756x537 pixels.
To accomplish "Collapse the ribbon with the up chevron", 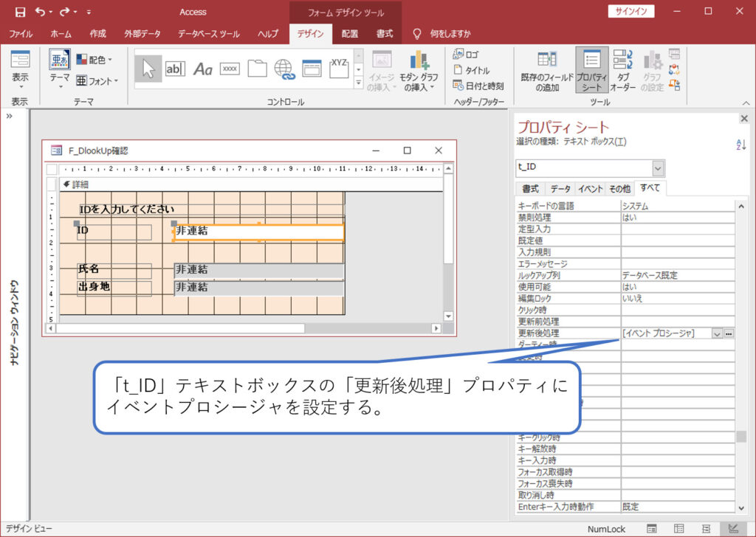I will [746, 103].
